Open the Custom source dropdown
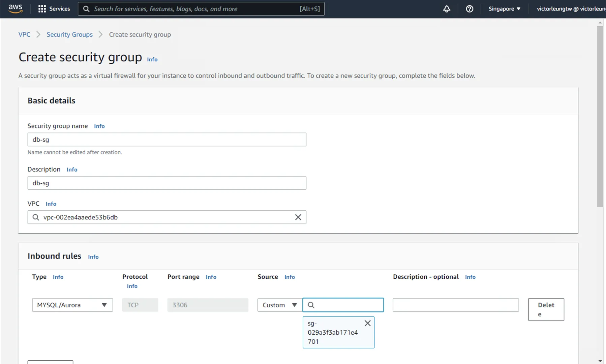 coord(279,305)
